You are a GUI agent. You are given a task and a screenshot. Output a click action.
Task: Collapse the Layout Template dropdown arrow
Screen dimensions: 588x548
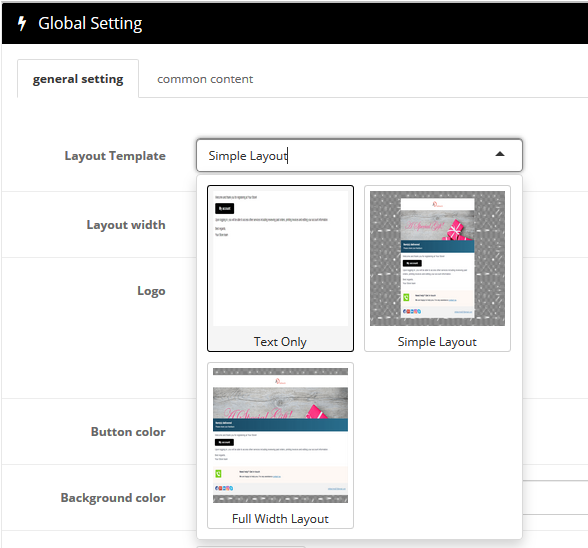click(500, 154)
